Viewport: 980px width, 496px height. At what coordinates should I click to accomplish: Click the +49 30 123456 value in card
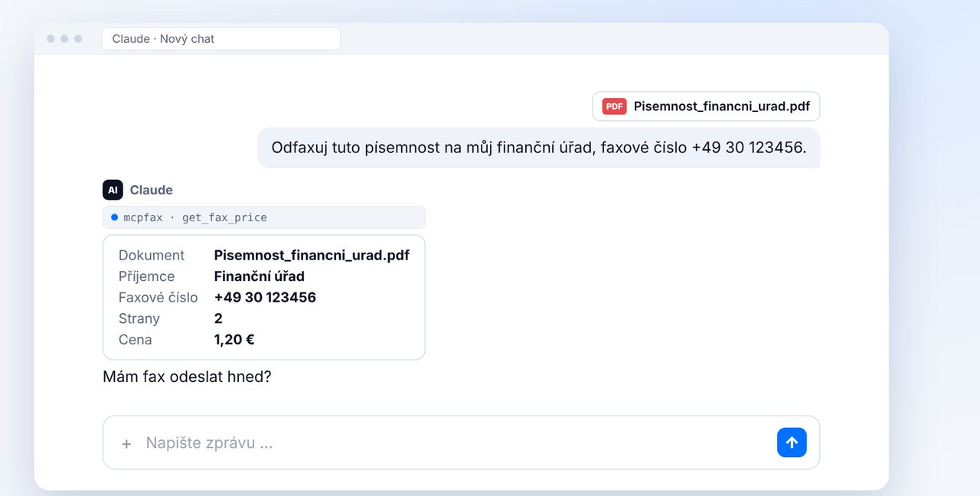coord(265,297)
